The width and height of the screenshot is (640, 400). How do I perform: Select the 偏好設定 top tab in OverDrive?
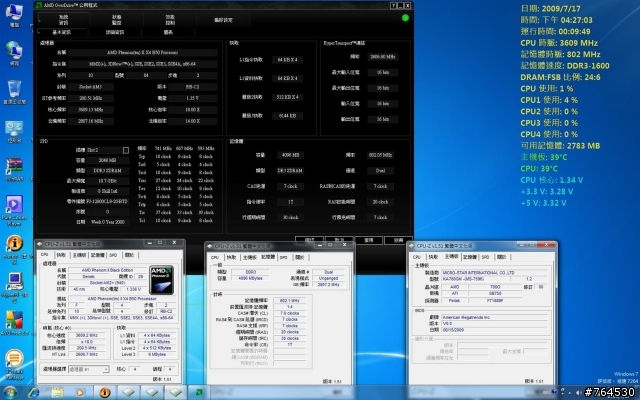click(x=224, y=20)
